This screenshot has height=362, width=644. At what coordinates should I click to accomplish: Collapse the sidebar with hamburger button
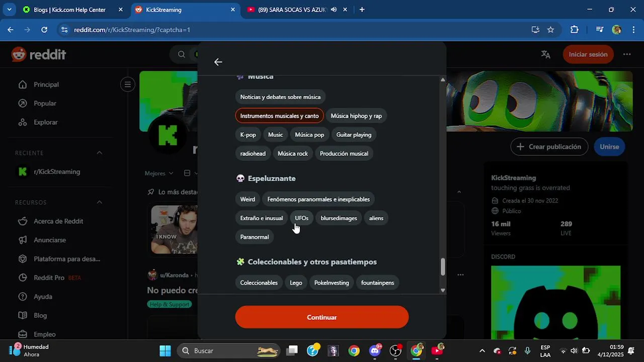tap(128, 84)
